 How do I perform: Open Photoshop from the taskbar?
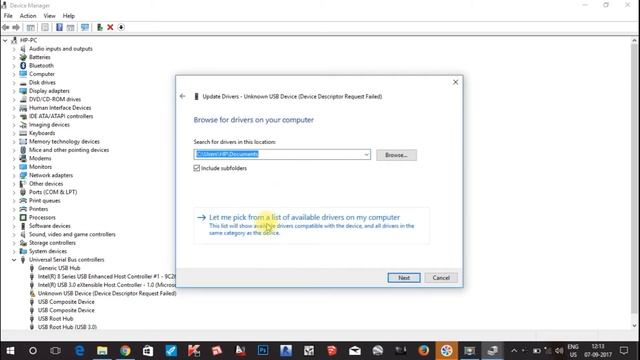pos(263,351)
